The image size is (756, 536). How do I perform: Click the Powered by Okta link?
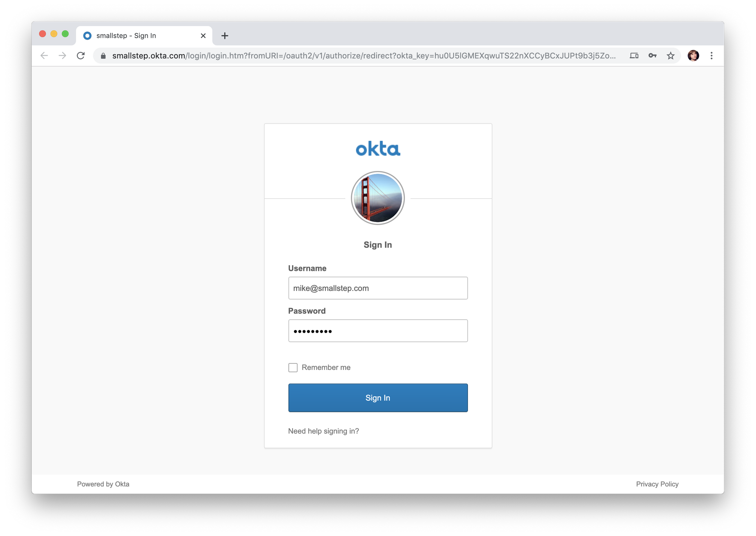(x=103, y=484)
